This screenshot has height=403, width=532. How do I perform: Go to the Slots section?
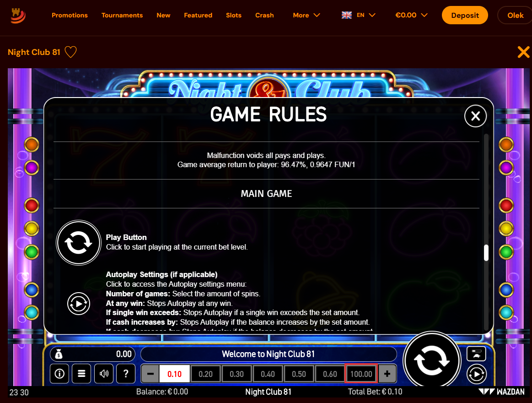coord(234,15)
